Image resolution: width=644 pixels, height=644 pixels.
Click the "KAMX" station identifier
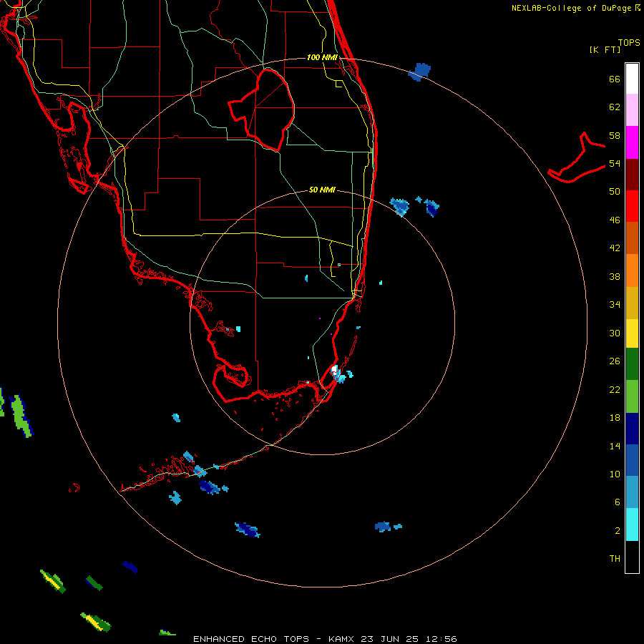(x=342, y=639)
